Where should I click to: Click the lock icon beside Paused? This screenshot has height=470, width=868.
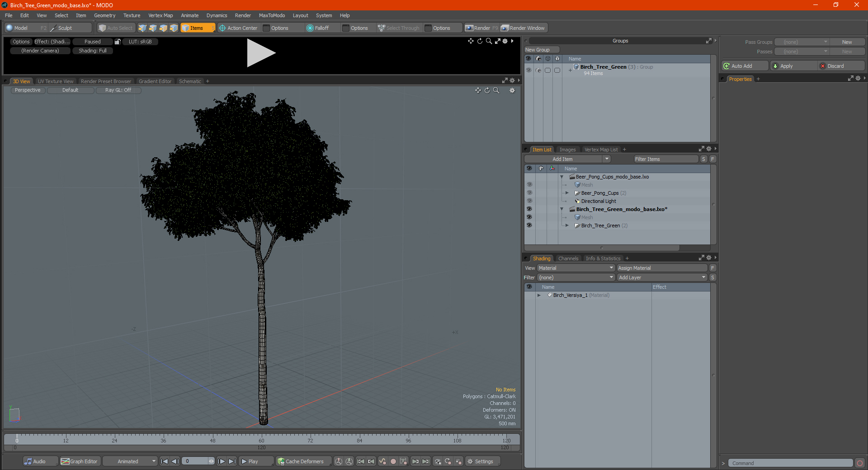118,42
